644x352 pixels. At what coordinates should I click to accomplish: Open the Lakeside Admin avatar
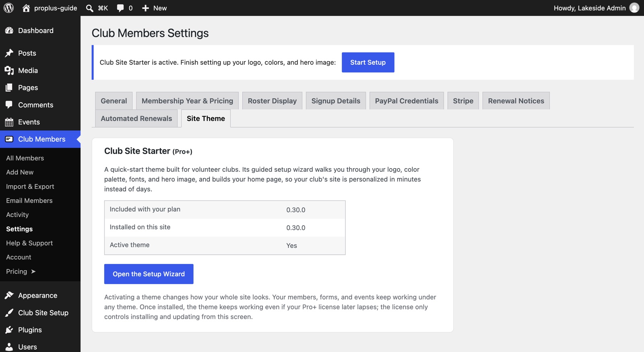(x=634, y=8)
